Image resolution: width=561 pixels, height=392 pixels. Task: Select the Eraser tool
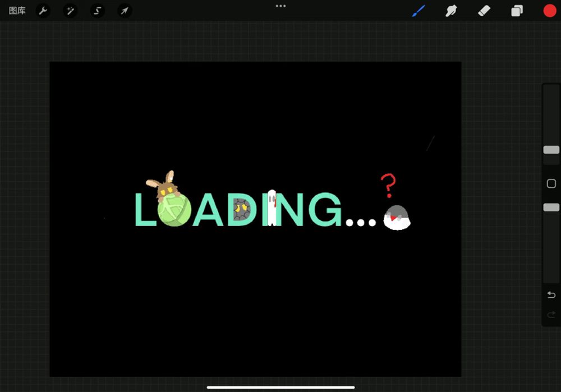(484, 11)
